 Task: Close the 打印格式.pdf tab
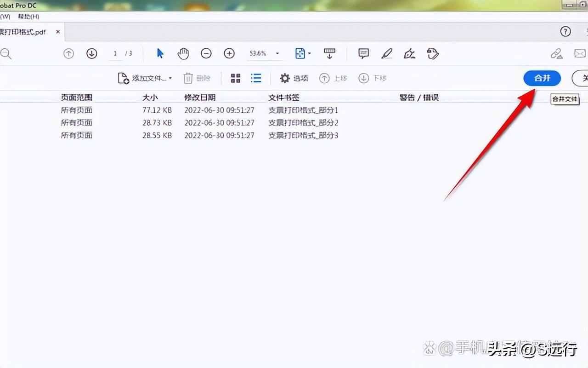click(58, 32)
